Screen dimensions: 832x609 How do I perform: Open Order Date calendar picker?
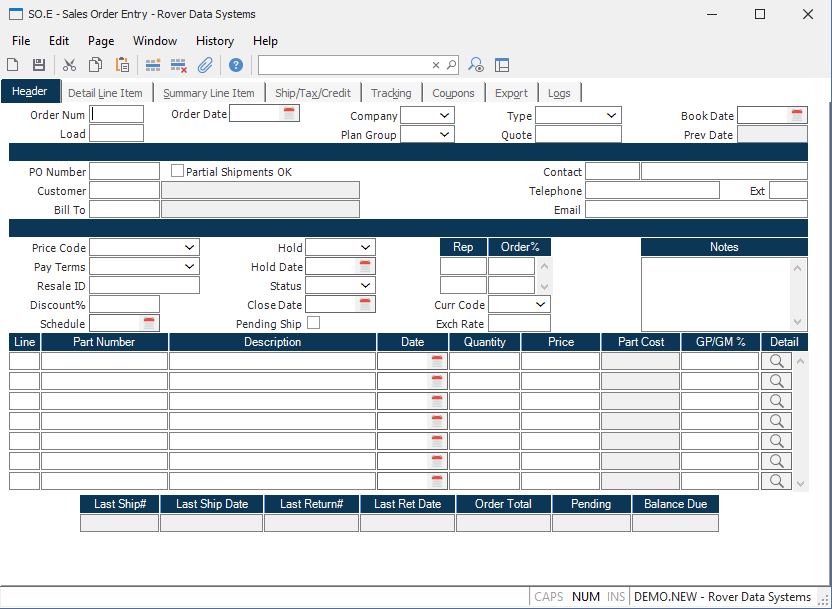(289, 114)
